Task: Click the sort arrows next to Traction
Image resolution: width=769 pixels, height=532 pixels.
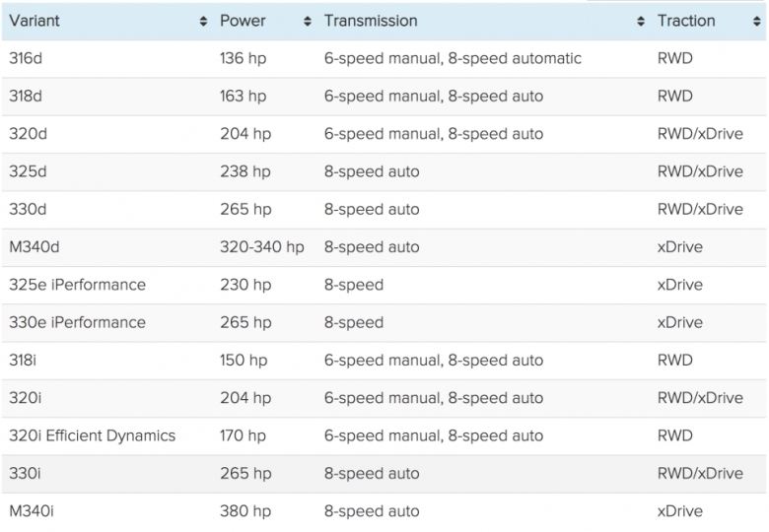Action: [x=757, y=22]
